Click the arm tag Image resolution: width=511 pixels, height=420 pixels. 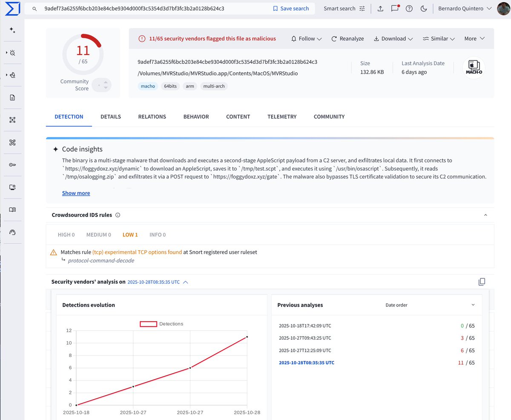(190, 86)
